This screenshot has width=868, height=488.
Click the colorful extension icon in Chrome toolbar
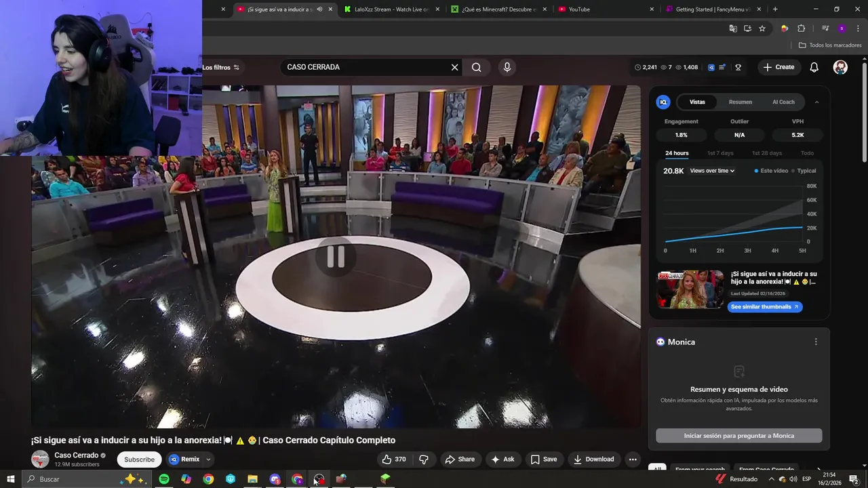coord(785,28)
